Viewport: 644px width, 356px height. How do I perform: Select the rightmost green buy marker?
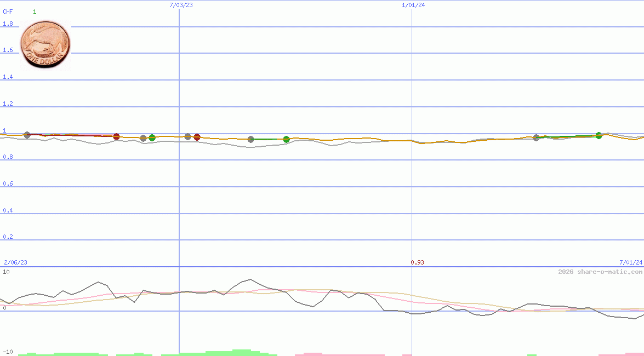599,135
